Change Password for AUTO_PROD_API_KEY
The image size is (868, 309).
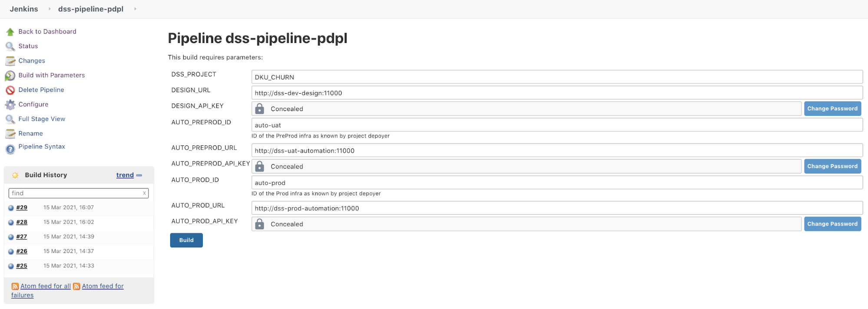point(832,224)
